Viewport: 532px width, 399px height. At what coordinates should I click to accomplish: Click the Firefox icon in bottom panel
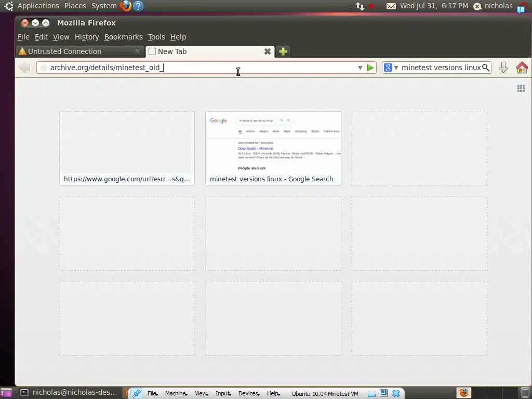click(x=463, y=393)
